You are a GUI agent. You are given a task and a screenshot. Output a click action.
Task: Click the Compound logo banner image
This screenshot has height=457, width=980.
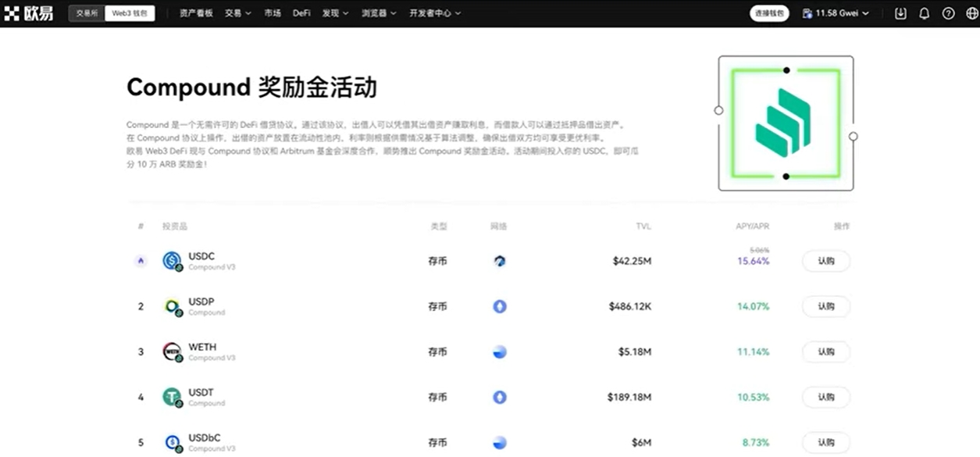(786, 123)
